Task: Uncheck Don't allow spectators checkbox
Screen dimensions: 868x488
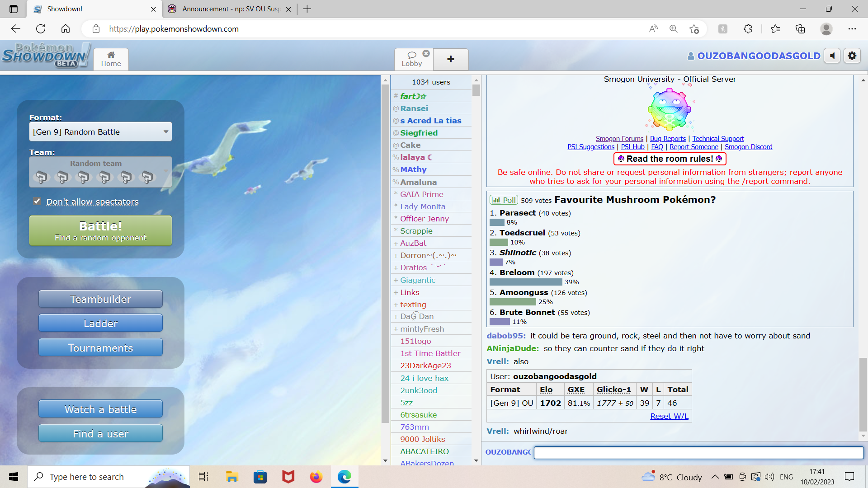Action: (37, 201)
